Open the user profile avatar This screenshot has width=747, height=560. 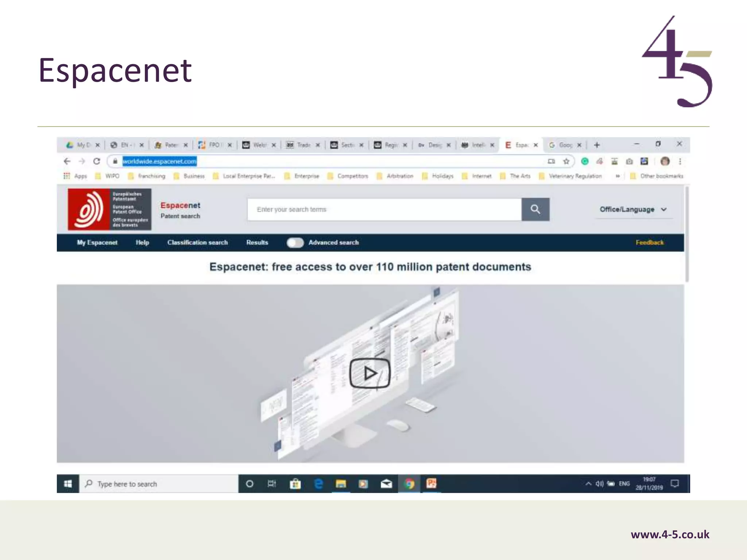pos(665,161)
